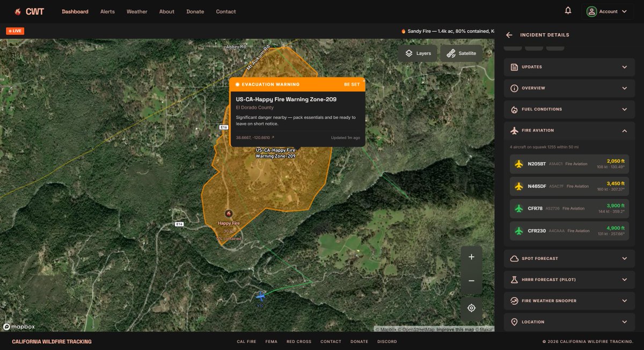Click the Overview info circle icon
644x350 pixels.
(x=514, y=88)
